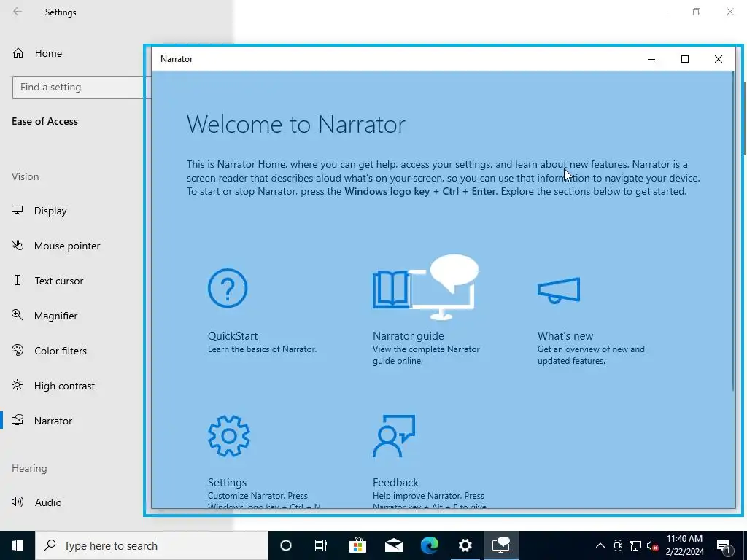Image resolution: width=747 pixels, height=560 pixels.
Task: Open the Feedback person icon
Action: pos(394,436)
